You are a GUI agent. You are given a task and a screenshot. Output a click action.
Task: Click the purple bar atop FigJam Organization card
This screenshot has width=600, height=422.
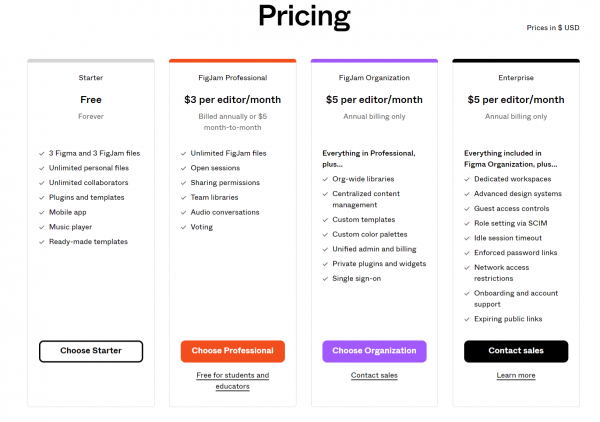click(374, 61)
